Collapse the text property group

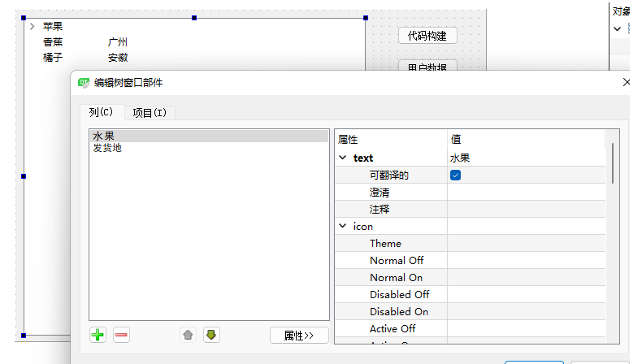click(x=343, y=158)
